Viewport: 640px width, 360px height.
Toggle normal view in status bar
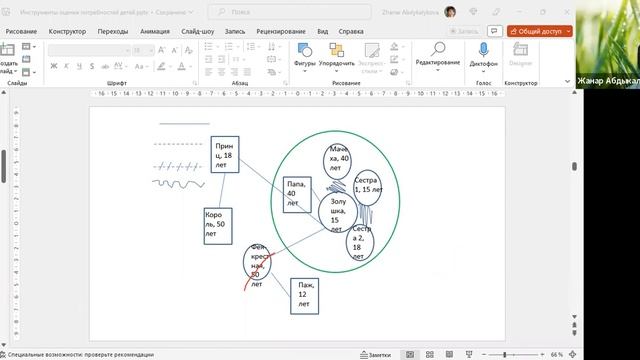(410, 355)
